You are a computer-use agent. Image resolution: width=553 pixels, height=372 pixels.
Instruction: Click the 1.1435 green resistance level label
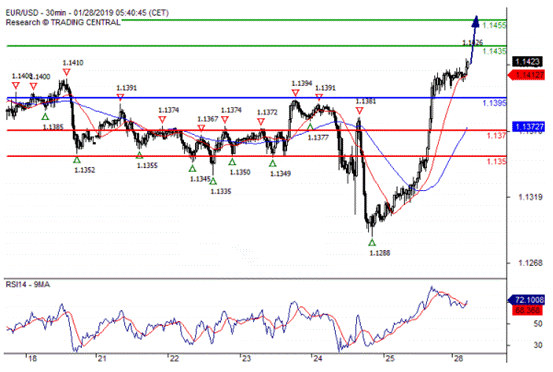click(494, 51)
